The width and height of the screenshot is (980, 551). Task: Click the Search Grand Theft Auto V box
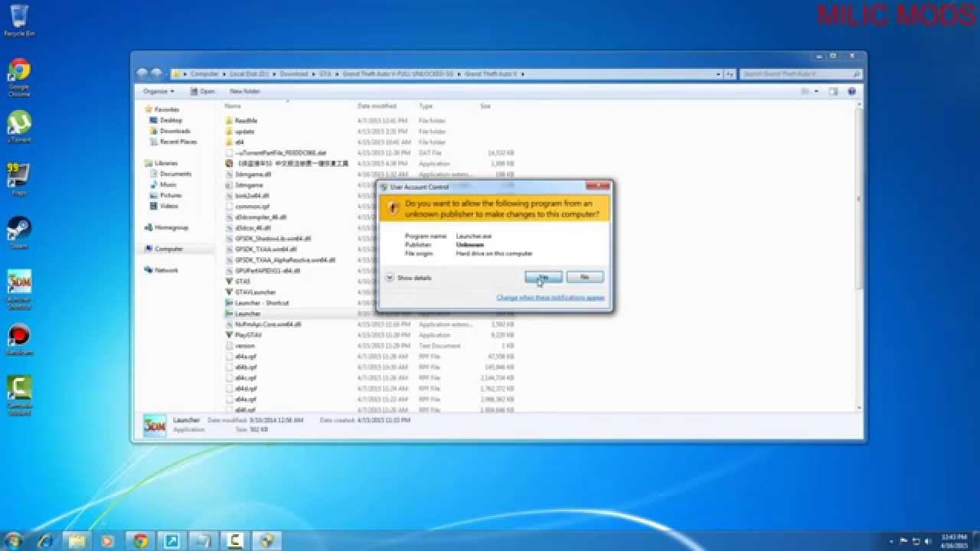[x=800, y=74]
